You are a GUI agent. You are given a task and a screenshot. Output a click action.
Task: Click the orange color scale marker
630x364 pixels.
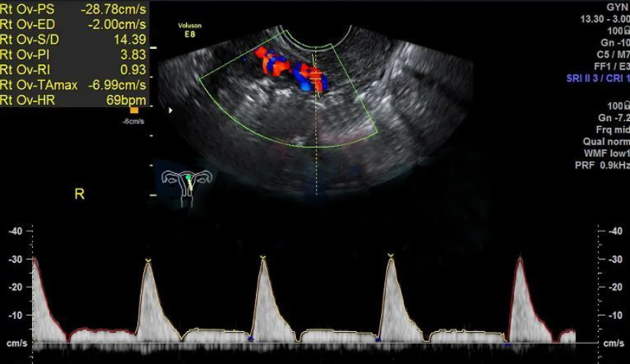coord(134,110)
